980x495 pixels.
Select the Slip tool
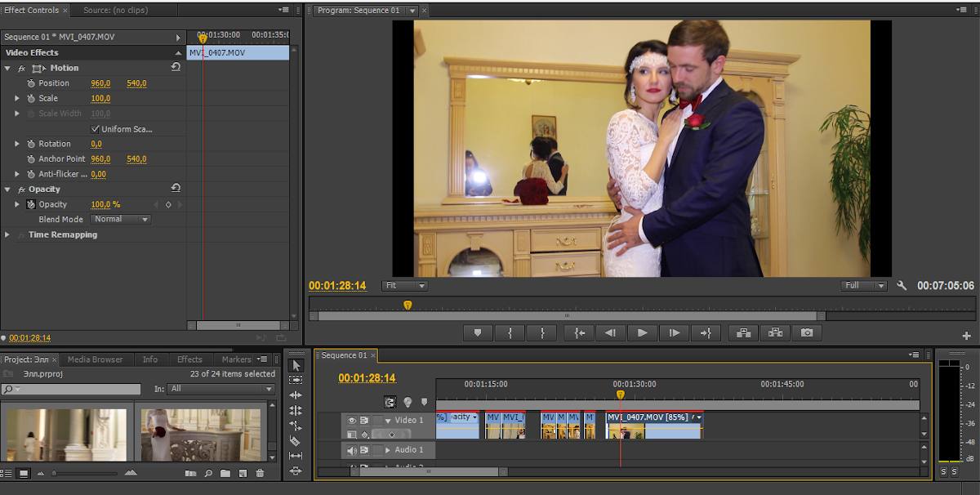pos(296,456)
